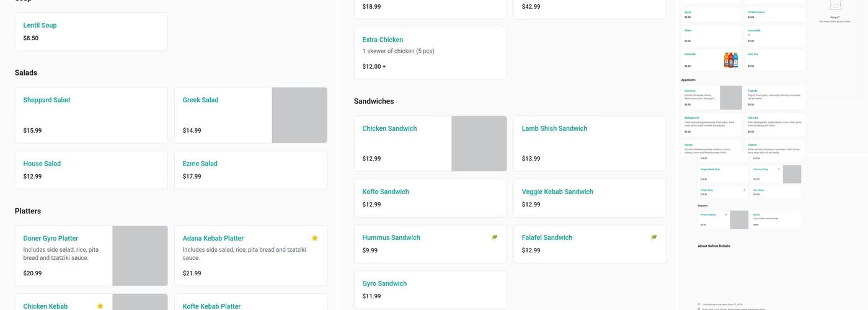868x310 pixels.
Task: Click the vegetarian leaf icon on Hummus Sandwich
Action: 495,237
